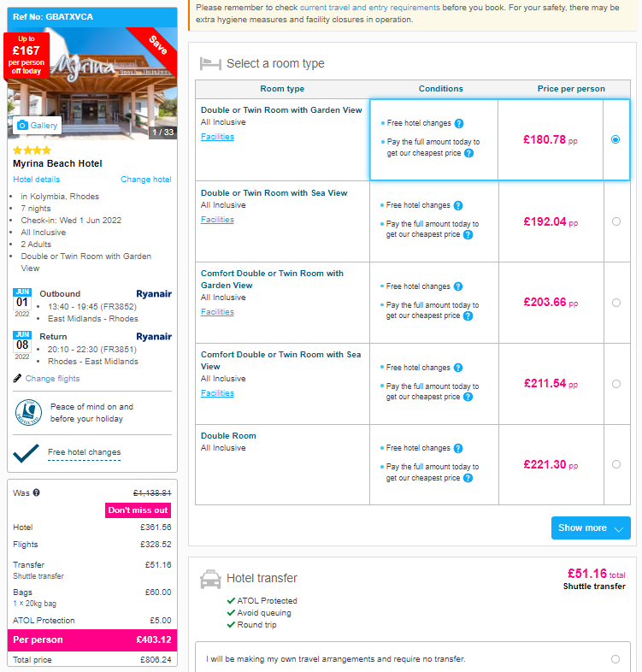The width and height of the screenshot is (642, 672).
Task: Click the pencil icon beside Change flights
Action: [17, 378]
